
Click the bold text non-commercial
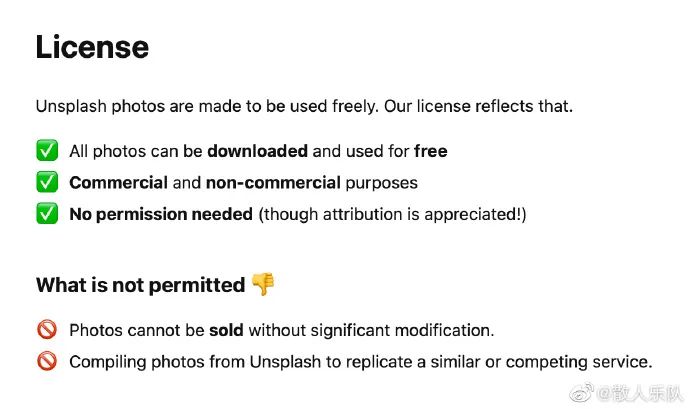coord(273,183)
